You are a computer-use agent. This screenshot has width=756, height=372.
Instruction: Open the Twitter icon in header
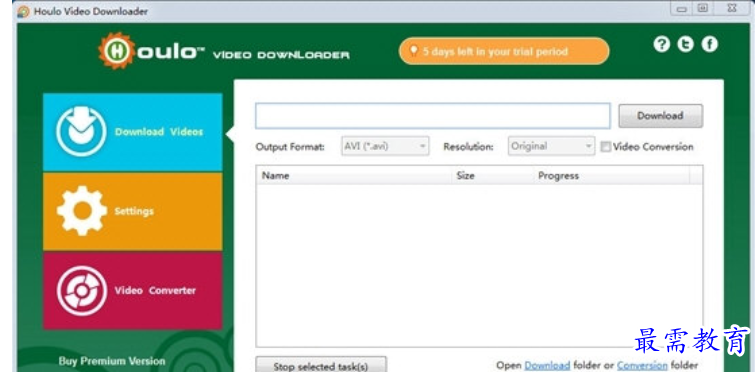pos(685,44)
